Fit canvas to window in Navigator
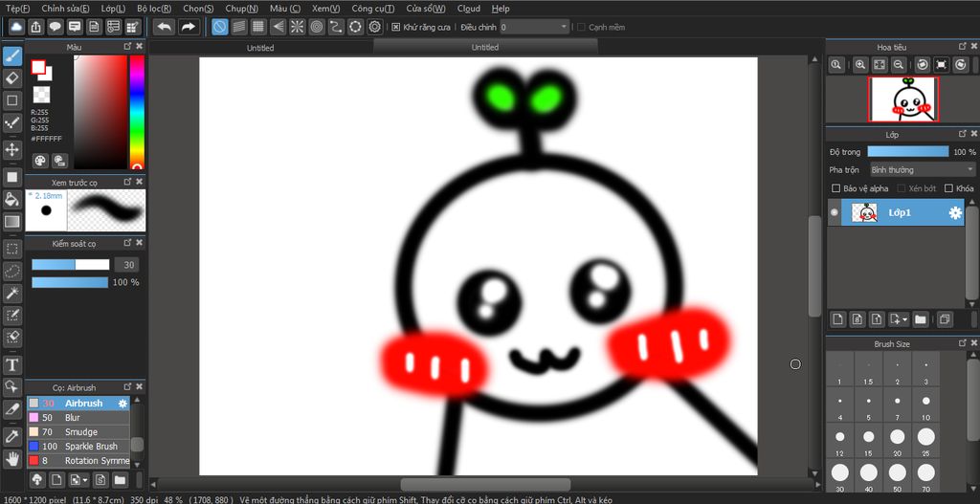980x504 pixels. click(x=880, y=64)
